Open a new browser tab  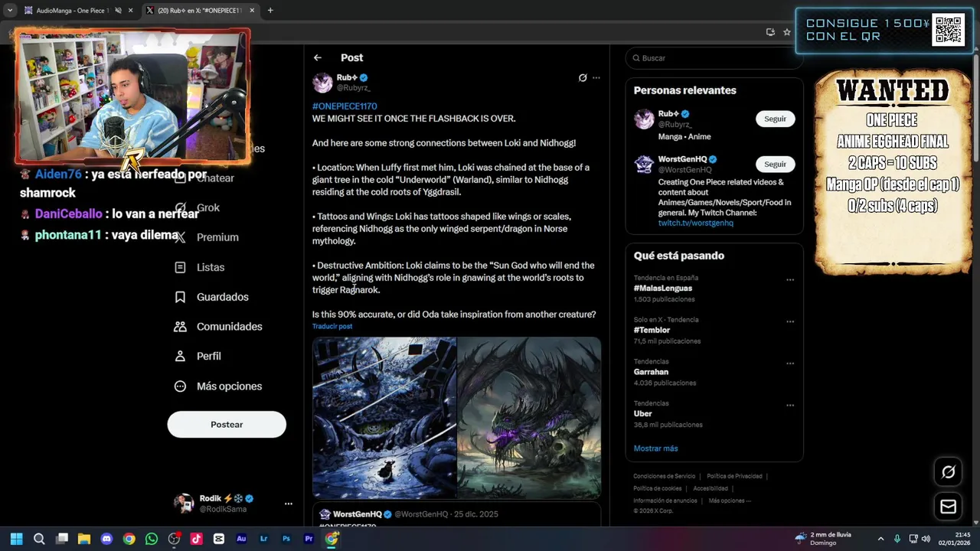click(270, 11)
